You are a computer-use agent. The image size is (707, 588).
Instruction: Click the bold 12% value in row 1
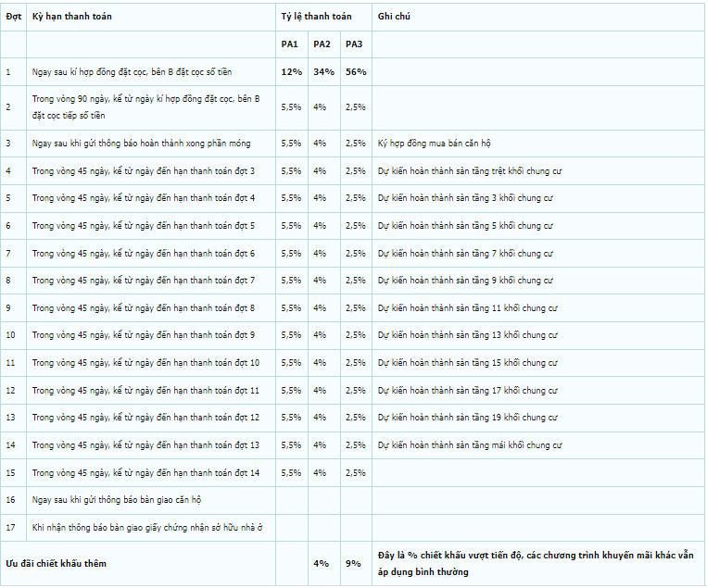[292, 72]
